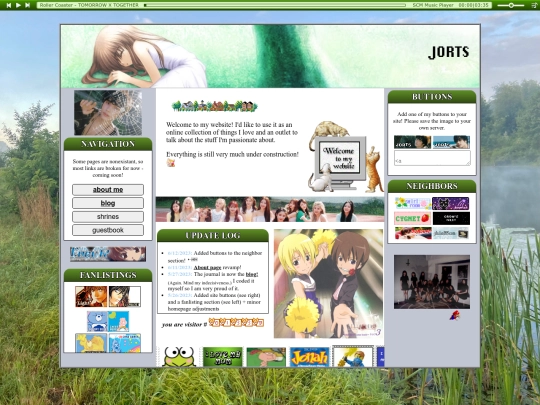This screenshot has width=540, height=405.
Task: Click the girl group banner image
Action: tap(270, 209)
